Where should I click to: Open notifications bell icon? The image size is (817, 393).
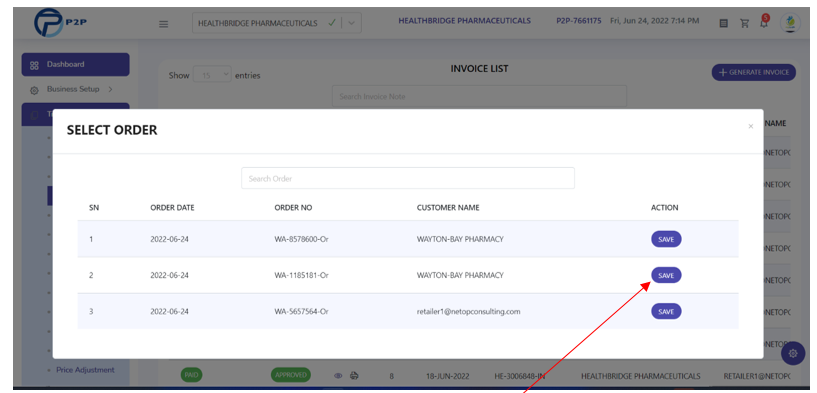(x=764, y=22)
